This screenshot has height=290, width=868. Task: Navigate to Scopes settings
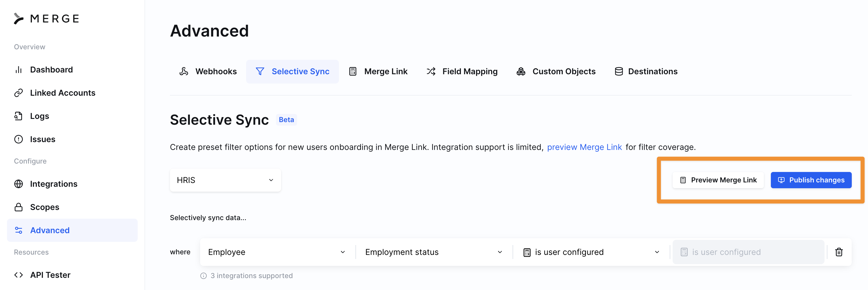tap(44, 207)
